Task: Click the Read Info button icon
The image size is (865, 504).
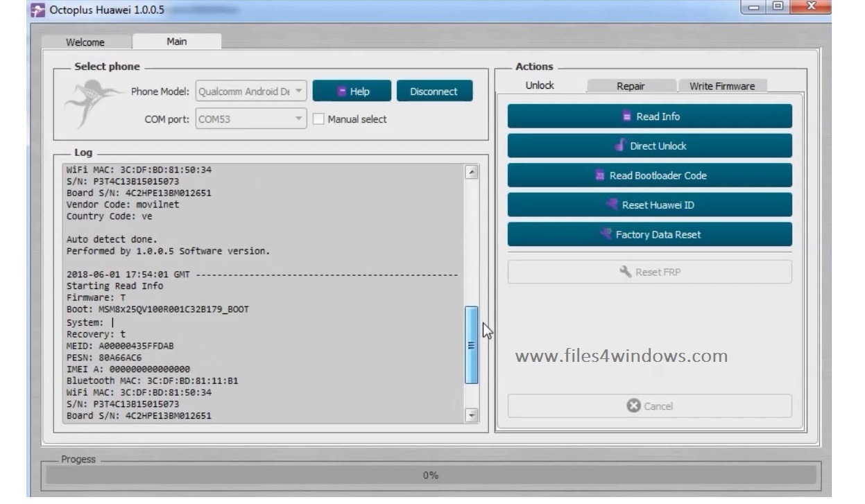Action: click(x=627, y=117)
